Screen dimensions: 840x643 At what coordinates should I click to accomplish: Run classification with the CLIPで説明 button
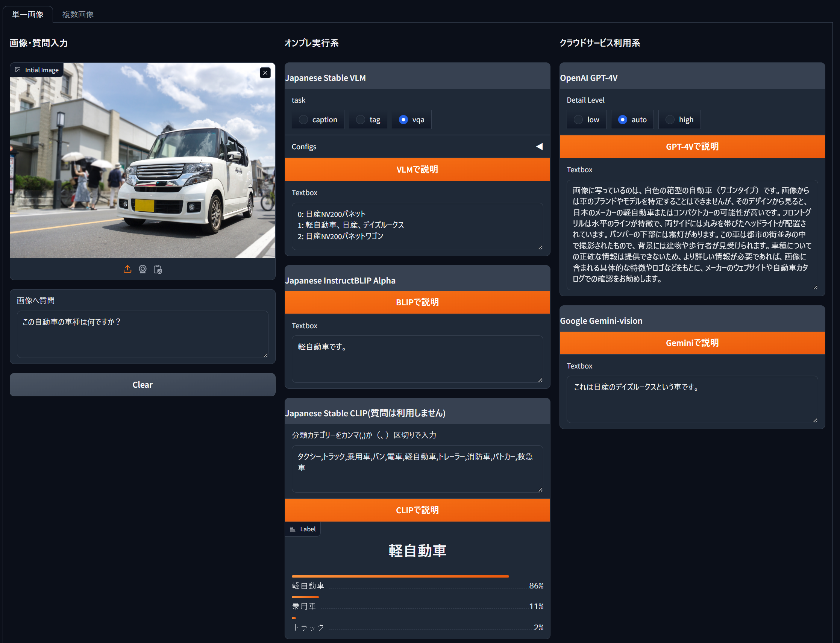point(417,510)
